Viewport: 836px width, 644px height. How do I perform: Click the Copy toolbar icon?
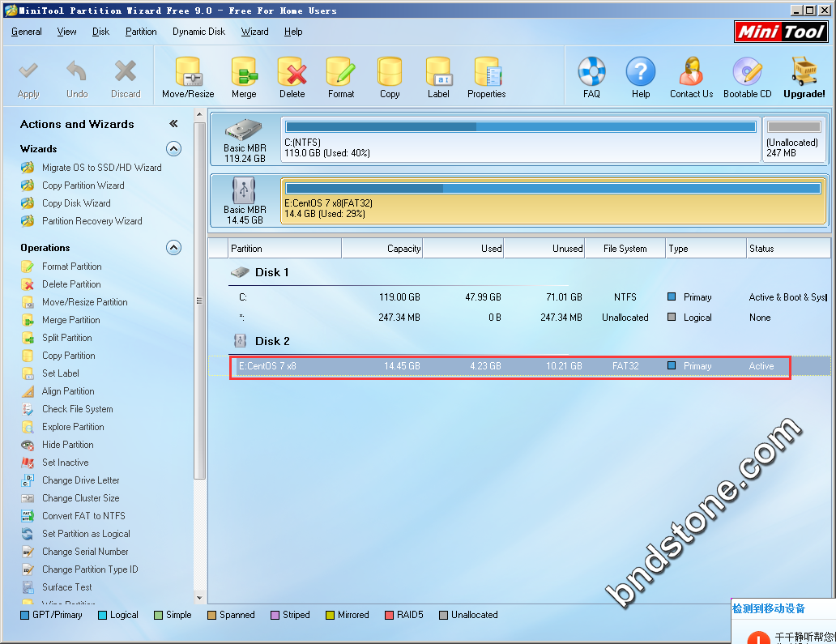pyautogui.click(x=390, y=71)
